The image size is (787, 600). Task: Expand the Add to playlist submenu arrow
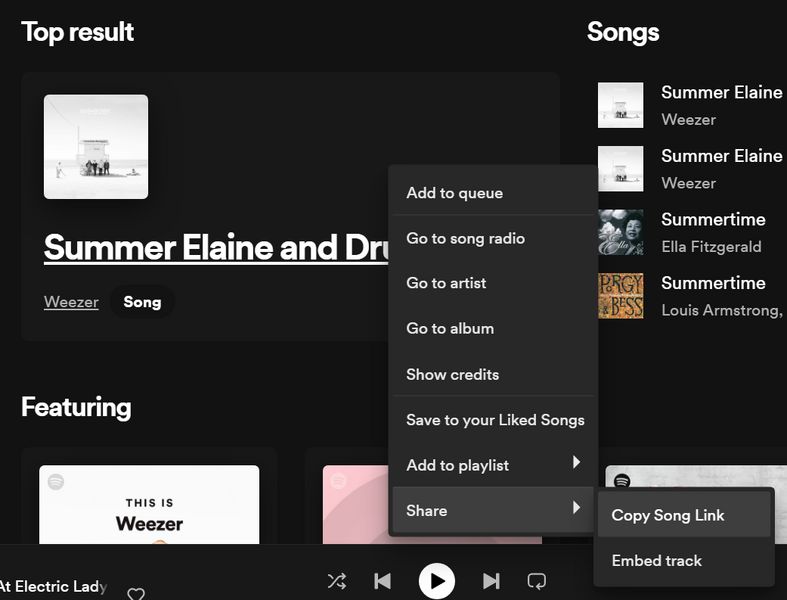575,463
